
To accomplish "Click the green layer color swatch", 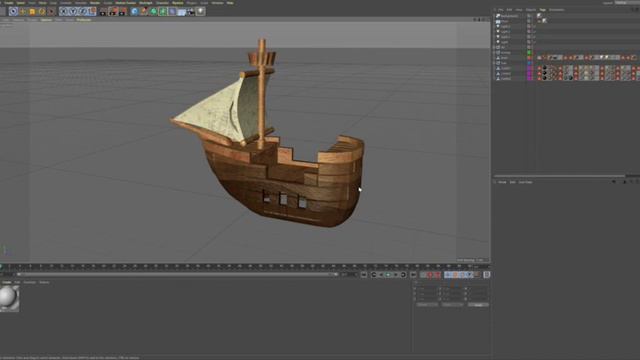I will pos(529,52).
